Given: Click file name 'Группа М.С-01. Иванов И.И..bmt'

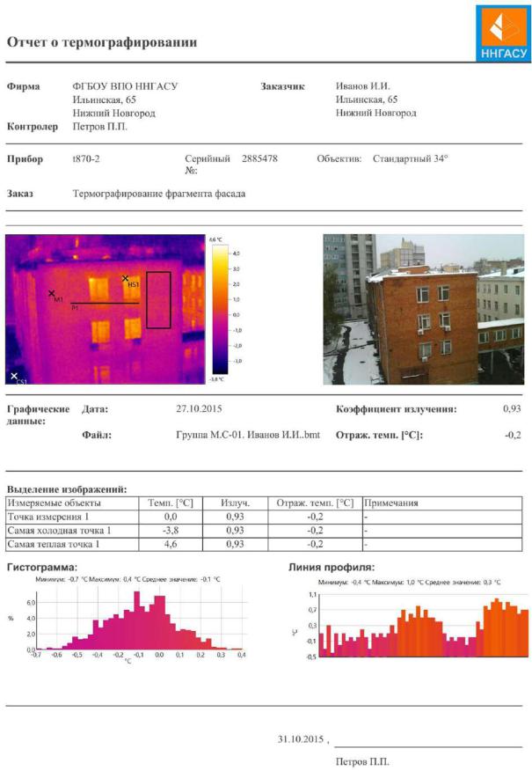Looking at the screenshot, I should tap(248, 435).
